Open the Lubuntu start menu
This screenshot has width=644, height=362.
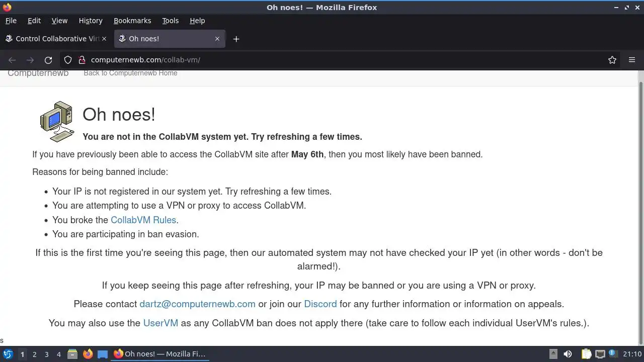pos(8,354)
